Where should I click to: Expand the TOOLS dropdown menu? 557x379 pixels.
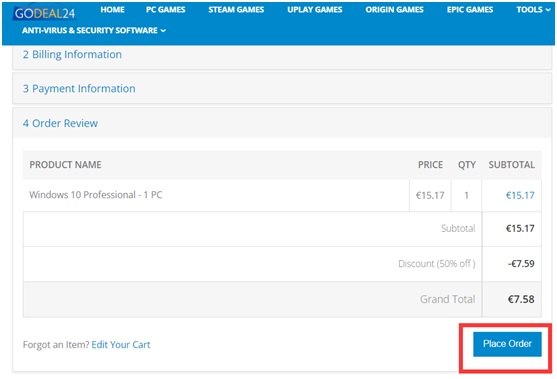click(x=533, y=10)
